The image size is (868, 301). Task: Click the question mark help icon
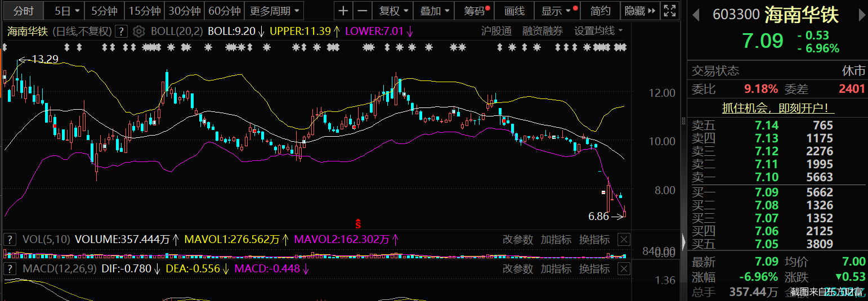click(122, 32)
